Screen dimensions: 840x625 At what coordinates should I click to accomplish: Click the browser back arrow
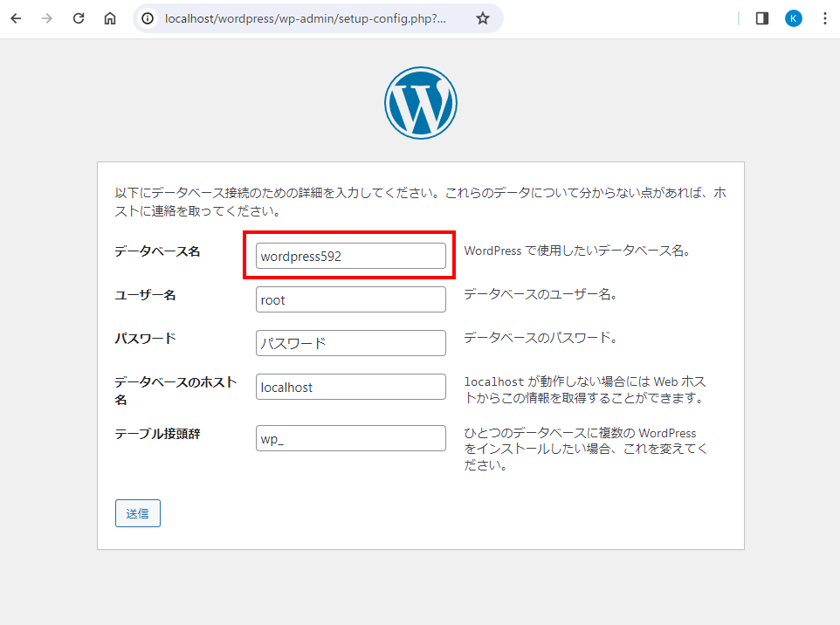click(16, 18)
